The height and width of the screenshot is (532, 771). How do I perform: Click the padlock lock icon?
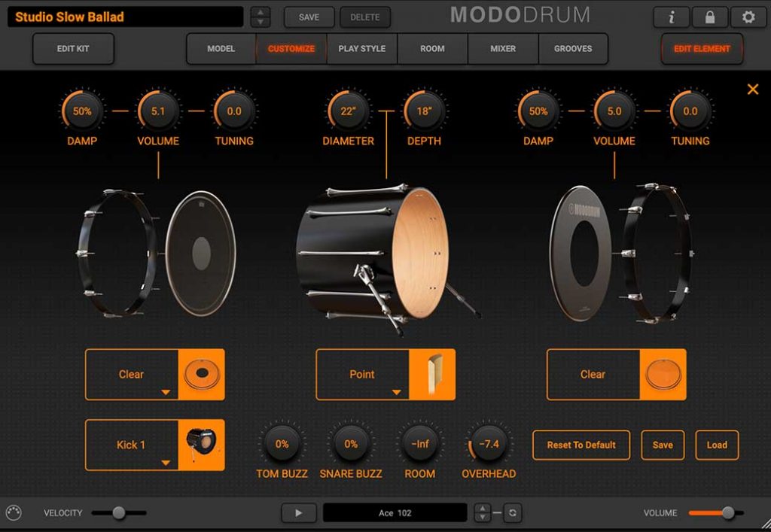[710, 17]
